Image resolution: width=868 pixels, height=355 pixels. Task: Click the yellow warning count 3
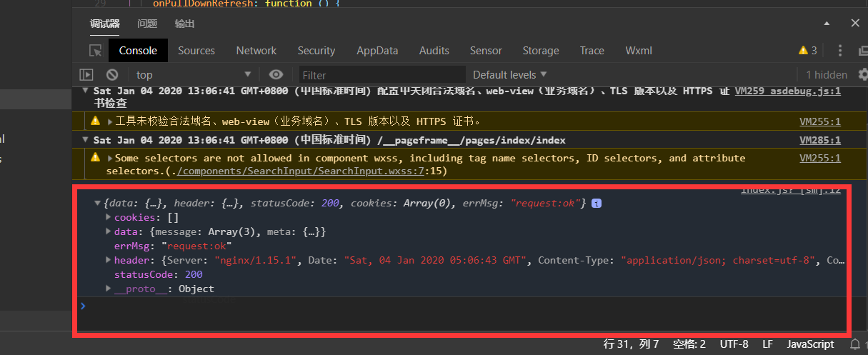coord(808,51)
